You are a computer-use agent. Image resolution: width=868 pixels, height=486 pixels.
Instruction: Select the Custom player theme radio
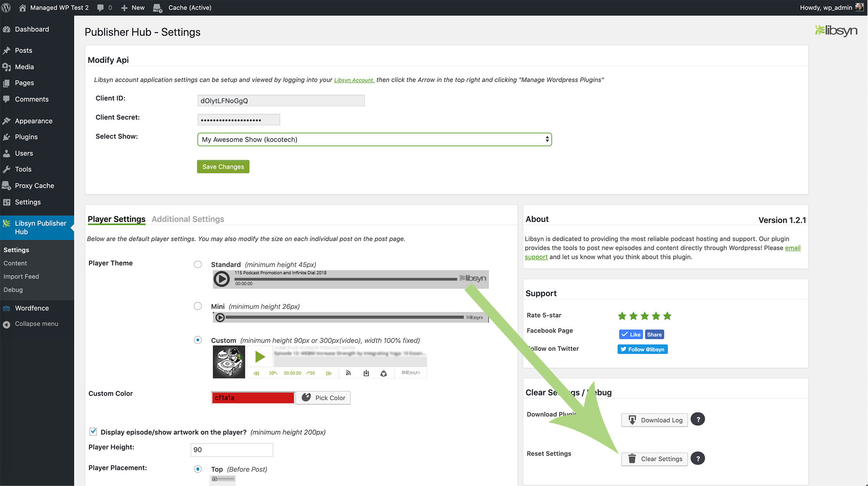198,340
